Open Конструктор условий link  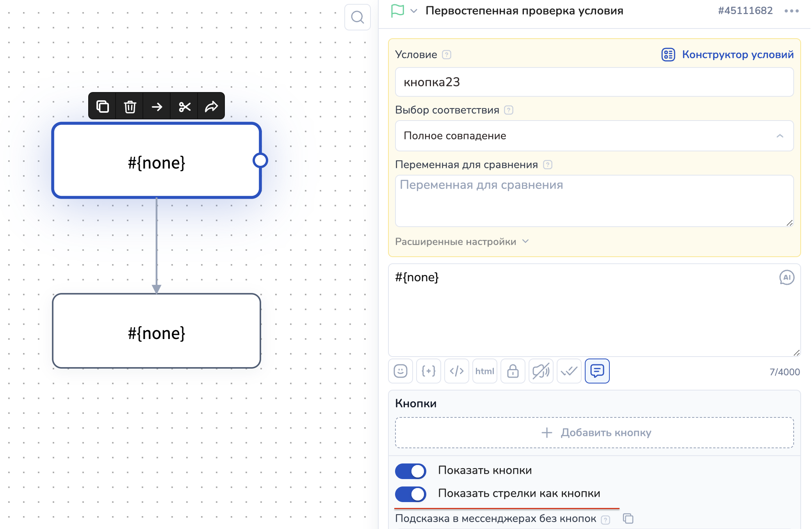728,55
